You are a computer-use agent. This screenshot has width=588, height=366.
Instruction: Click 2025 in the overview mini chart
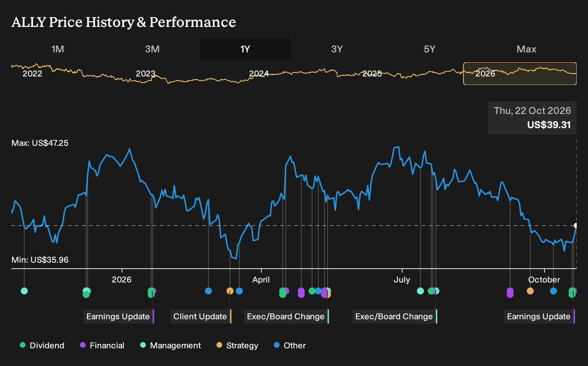(372, 74)
